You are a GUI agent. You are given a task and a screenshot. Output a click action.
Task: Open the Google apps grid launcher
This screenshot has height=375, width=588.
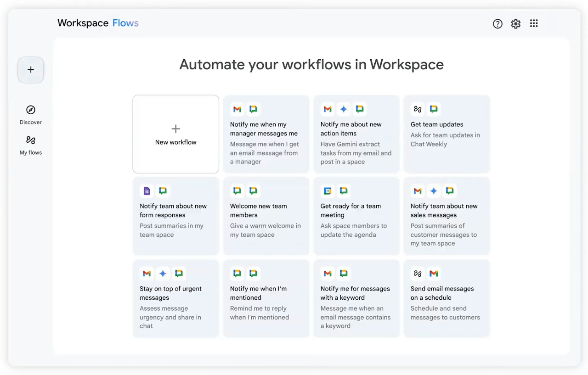pos(534,23)
